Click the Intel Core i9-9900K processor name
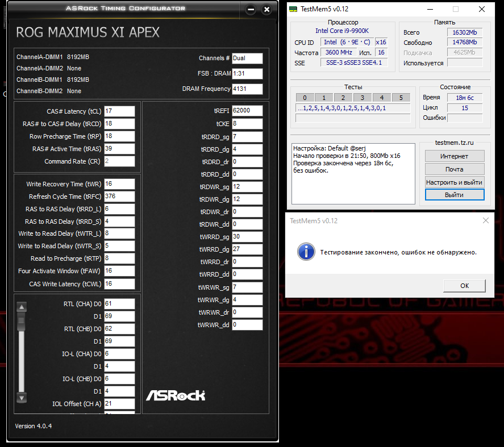Screen dimensions: 504x447 341,31
